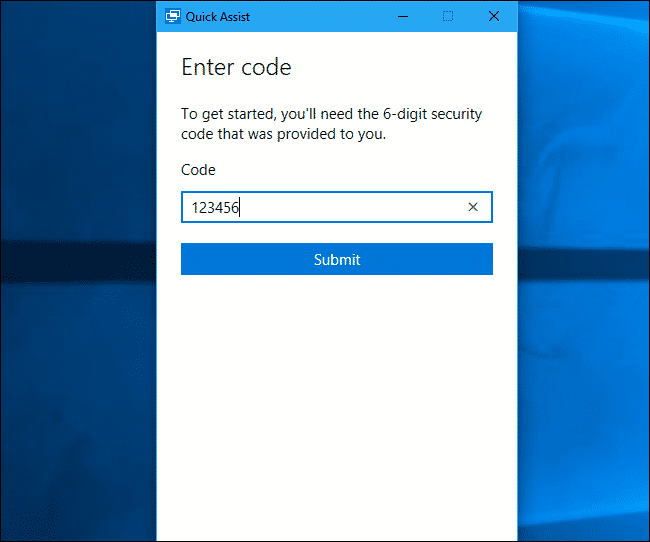650x542 pixels.
Task: Click the Quick Assist app icon in title bar
Action: pyautogui.click(x=172, y=16)
